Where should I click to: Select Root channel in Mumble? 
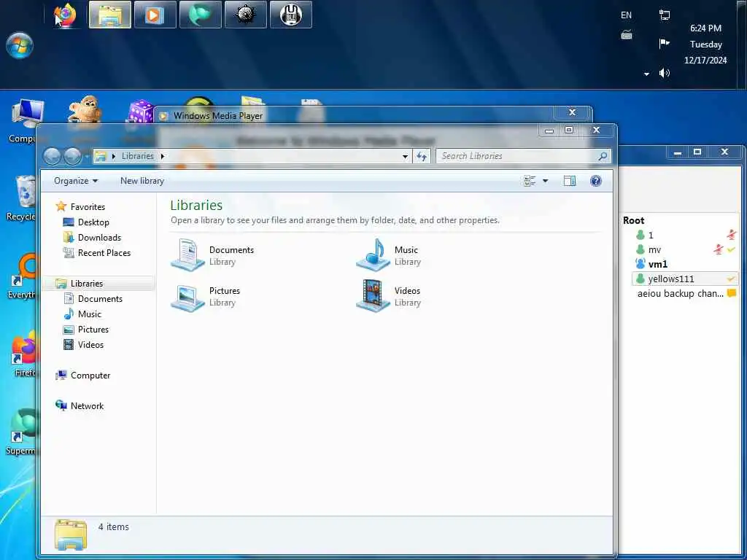click(x=633, y=220)
